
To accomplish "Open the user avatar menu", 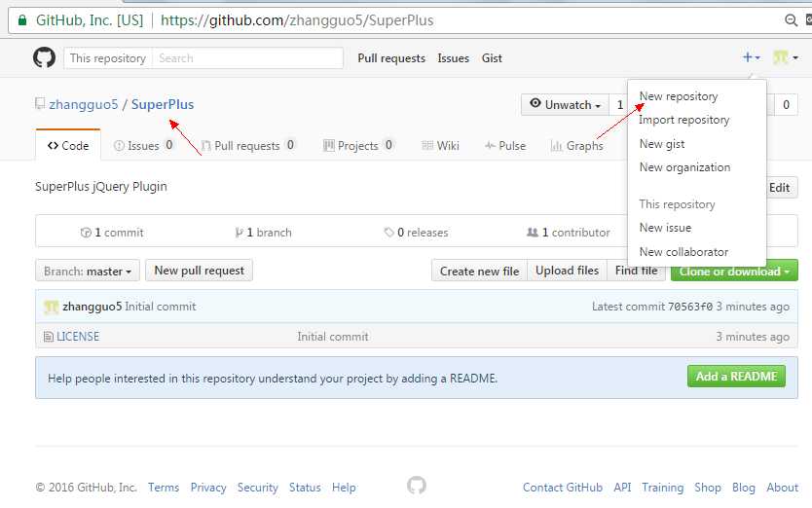I will (x=785, y=57).
